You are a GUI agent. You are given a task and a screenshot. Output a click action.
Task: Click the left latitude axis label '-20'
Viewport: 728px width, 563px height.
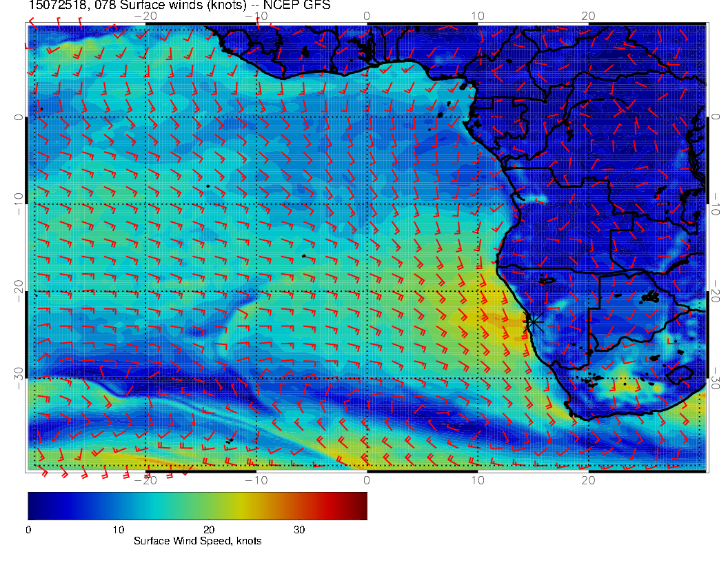19,292
